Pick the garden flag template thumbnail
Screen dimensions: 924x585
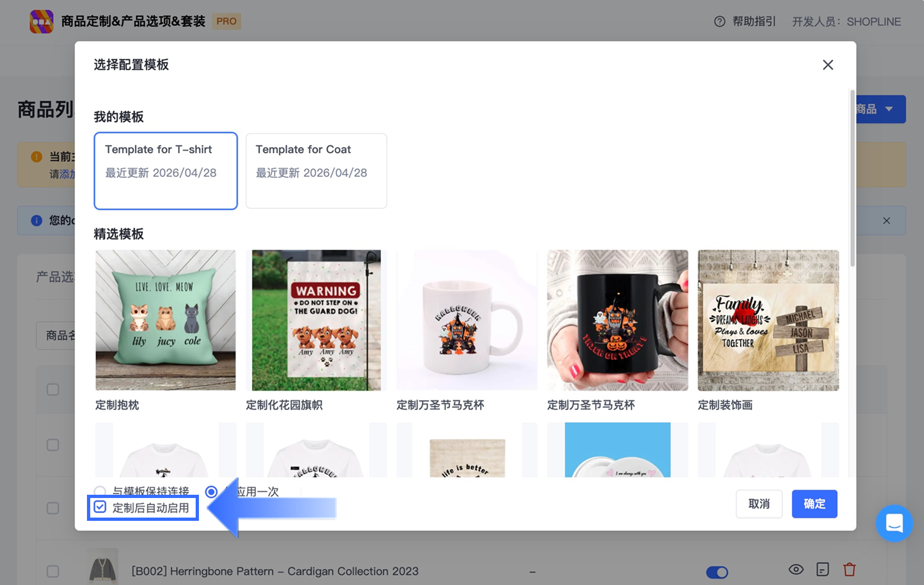point(316,320)
